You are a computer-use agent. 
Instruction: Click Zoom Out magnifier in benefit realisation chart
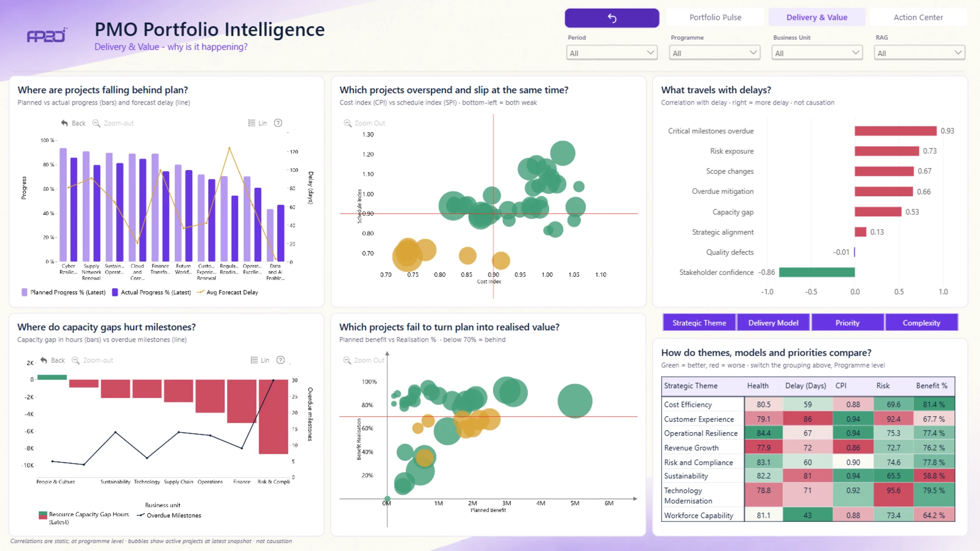pyautogui.click(x=348, y=360)
